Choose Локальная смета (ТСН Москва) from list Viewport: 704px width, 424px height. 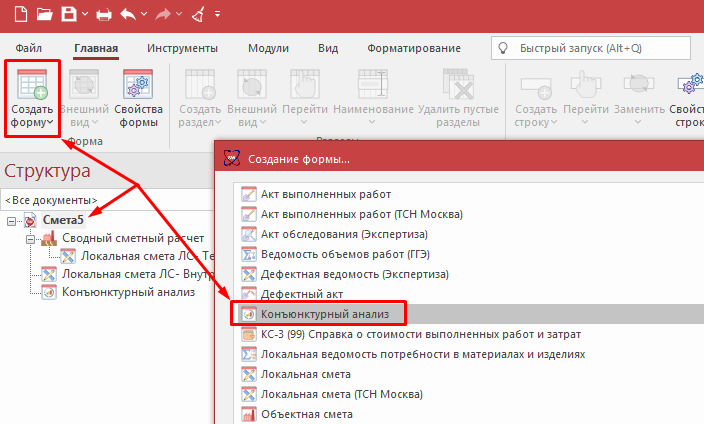(x=326, y=394)
